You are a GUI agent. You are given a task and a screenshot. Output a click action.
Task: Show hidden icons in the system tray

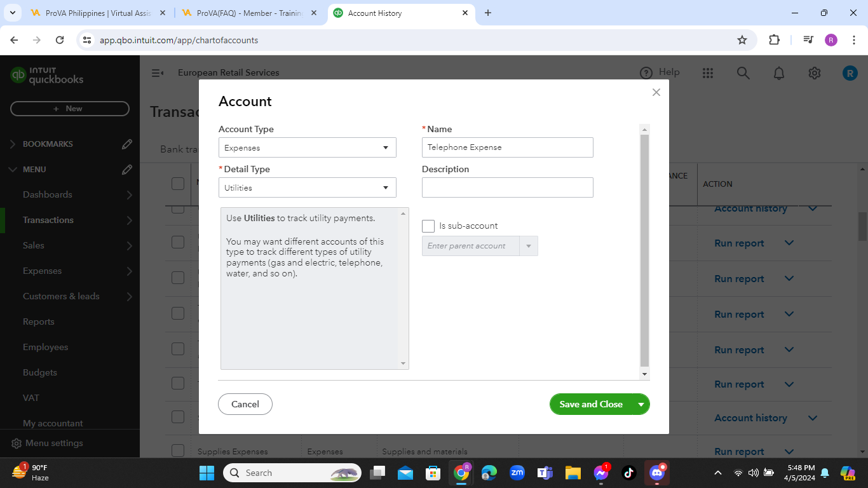(x=718, y=473)
